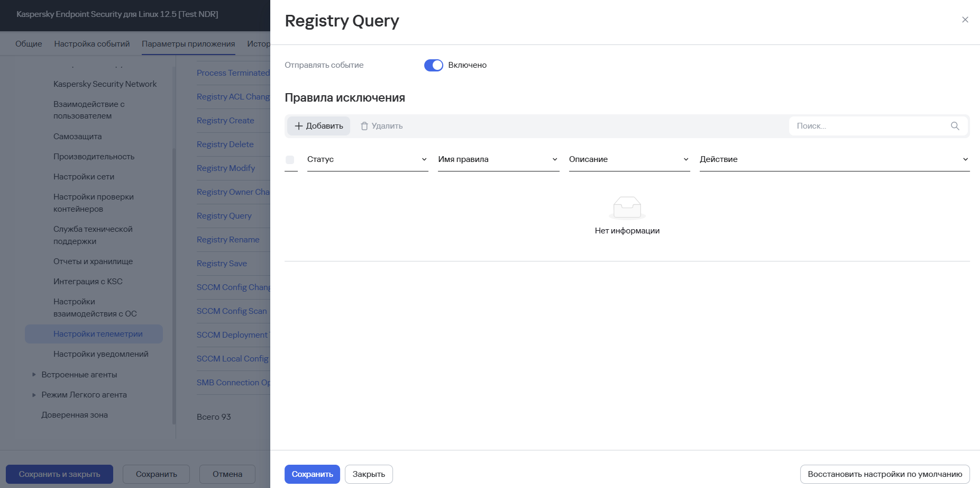Click the sidebar vertical scrollbar
Screen dimensions: 980x488
click(174, 286)
